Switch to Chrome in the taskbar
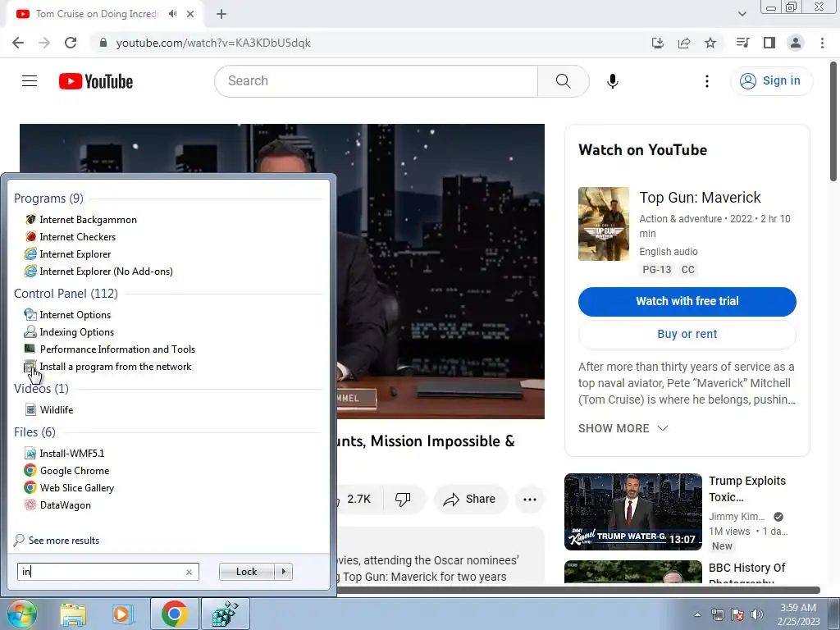The width and height of the screenshot is (840, 630). 174,614
